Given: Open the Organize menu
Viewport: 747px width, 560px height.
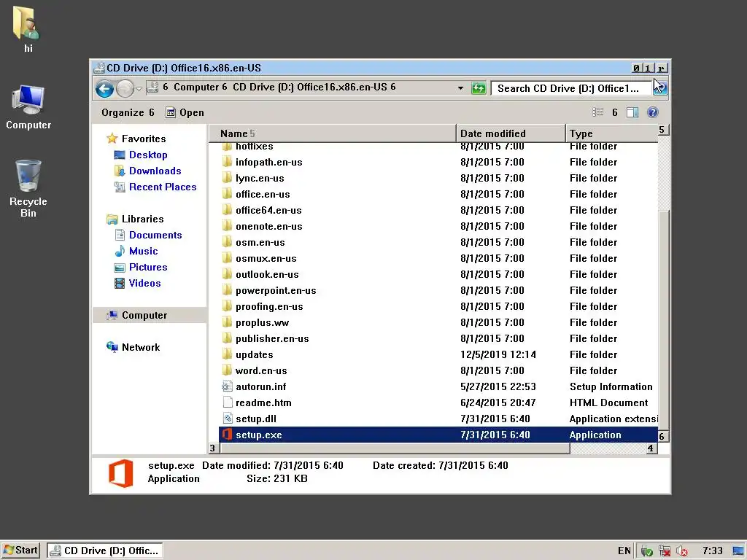Looking at the screenshot, I should coord(128,112).
